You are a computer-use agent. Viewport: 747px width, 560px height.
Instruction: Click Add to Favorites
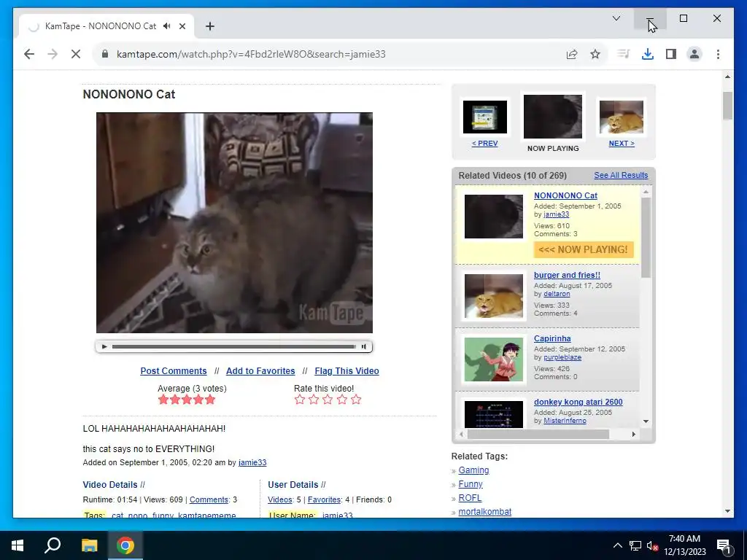pyautogui.click(x=260, y=371)
